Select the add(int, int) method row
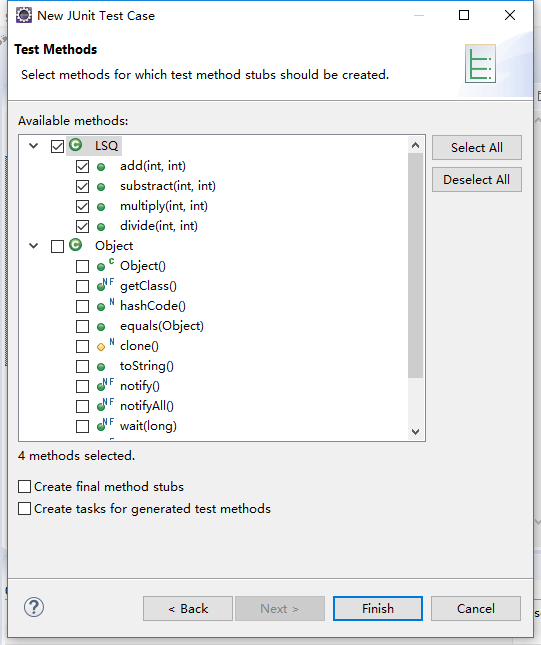Viewport: 541px width, 645px height. pos(153,166)
